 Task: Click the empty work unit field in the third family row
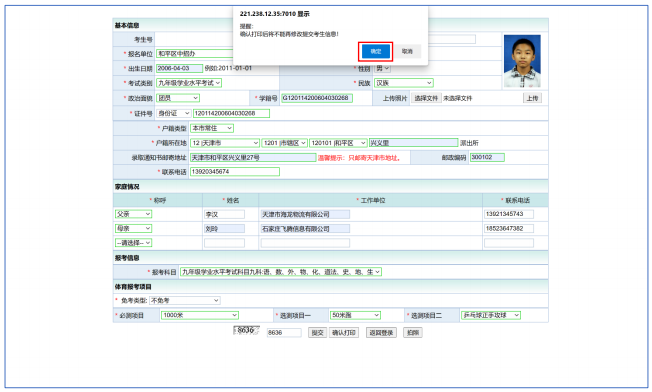click(x=305, y=243)
